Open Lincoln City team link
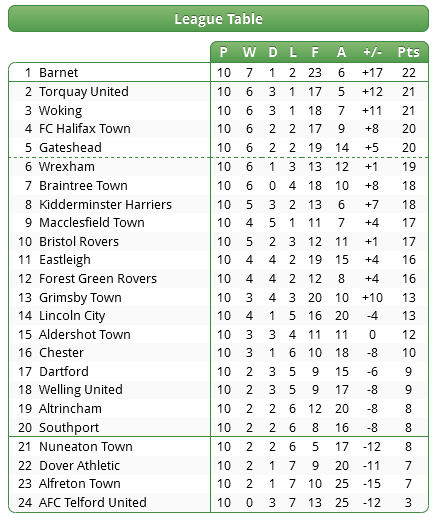 (72, 316)
